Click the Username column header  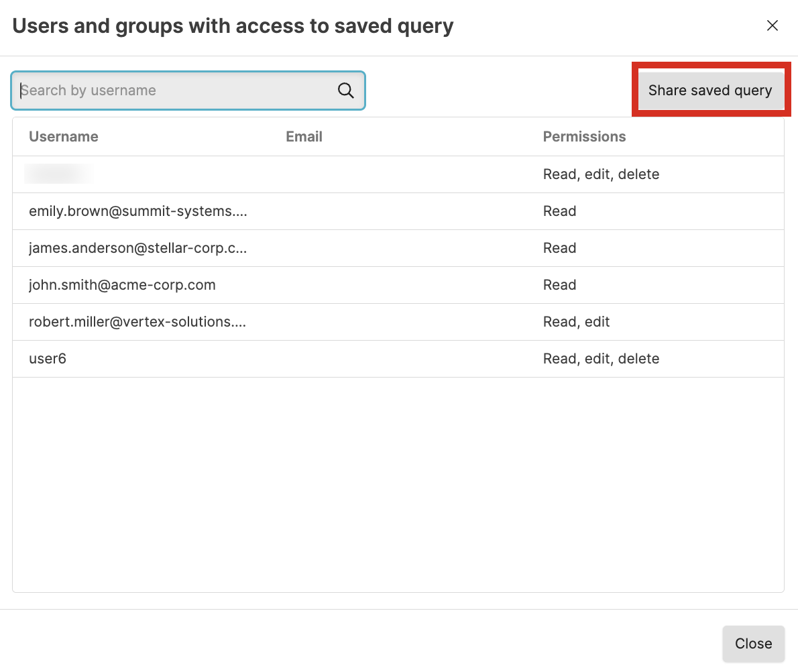(64, 137)
